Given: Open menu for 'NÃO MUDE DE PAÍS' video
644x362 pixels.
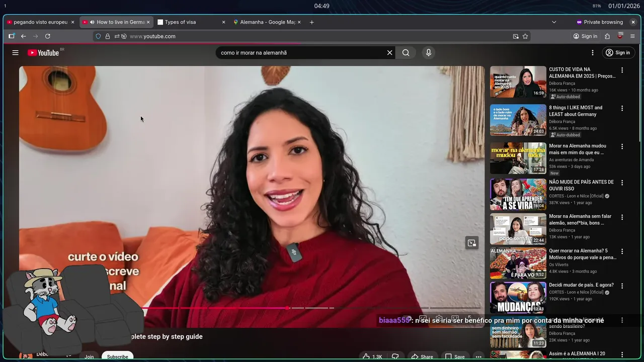Looking at the screenshot, I should [622, 183].
